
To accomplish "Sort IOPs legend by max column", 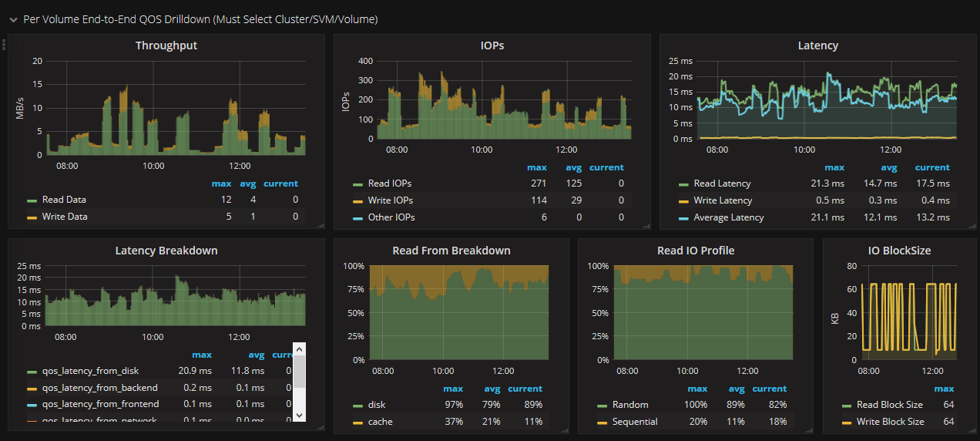I will (x=536, y=167).
